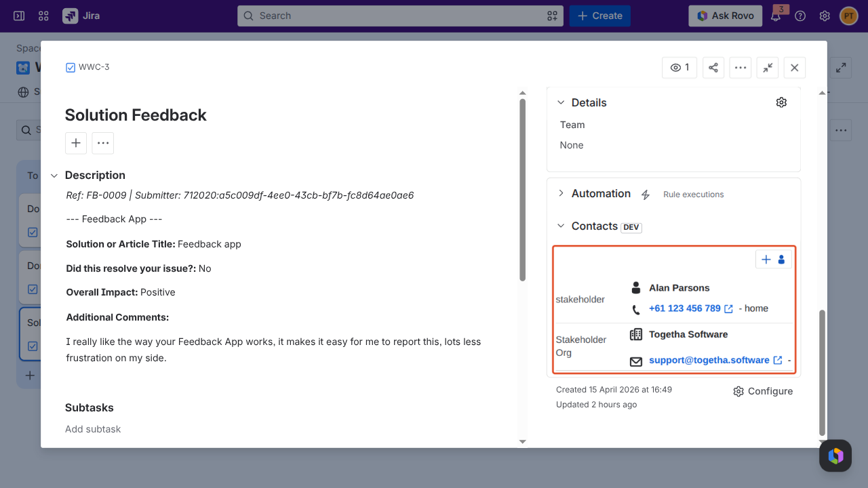Go to the Jira home logo

(81, 16)
